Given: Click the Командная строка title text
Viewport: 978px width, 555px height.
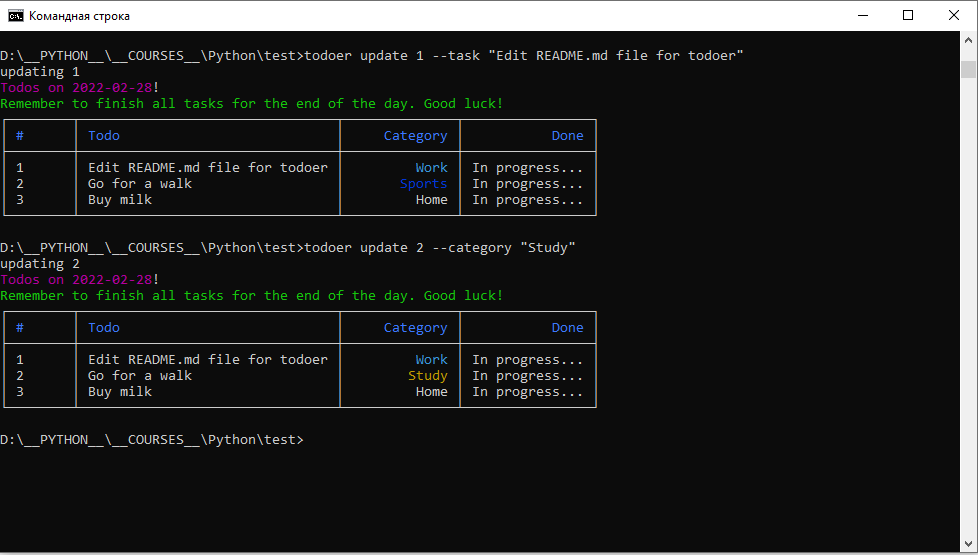Looking at the screenshot, I should click(x=79, y=16).
